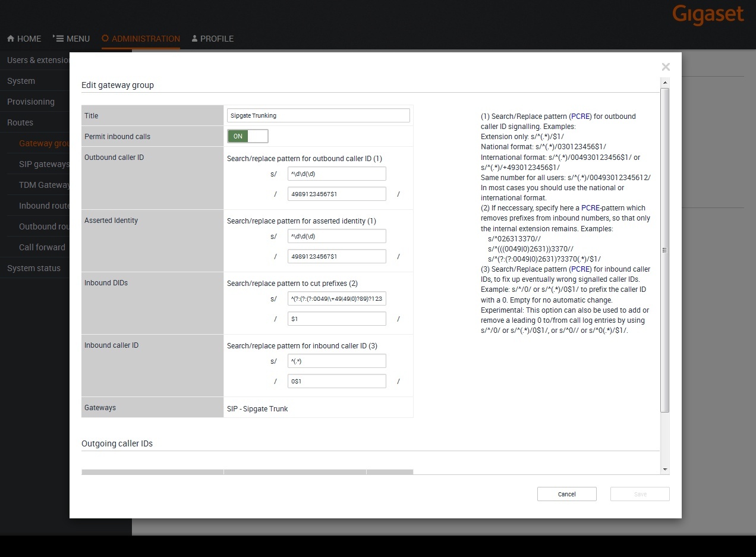Click the Asserted Identity row label
This screenshot has width=756, height=557.
pos(111,221)
